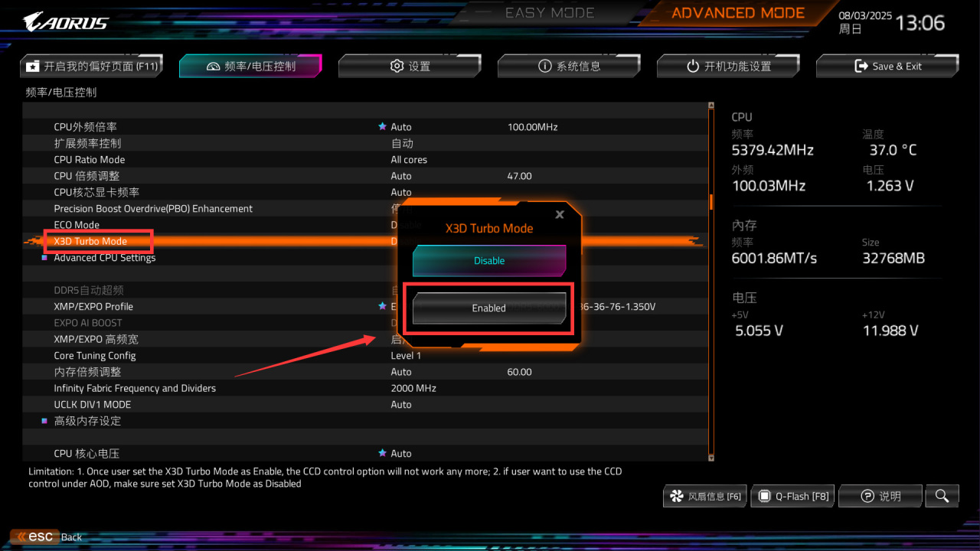Click the CPU frequency reading 5379.42MHz
980x551 pixels.
pyautogui.click(x=773, y=150)
